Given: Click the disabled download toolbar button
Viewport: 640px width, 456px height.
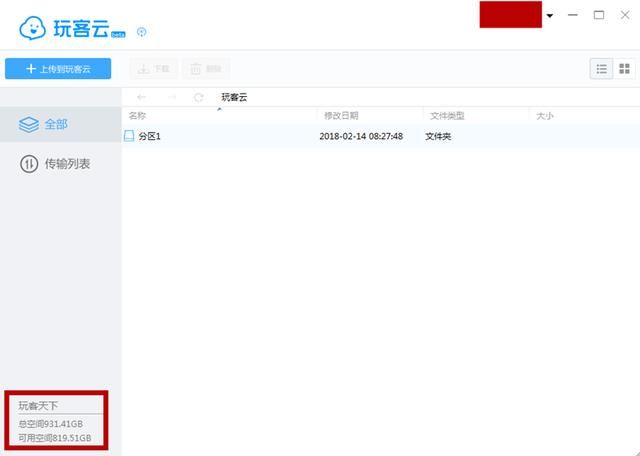Looking at the screenshot, I should coord(153,69).
